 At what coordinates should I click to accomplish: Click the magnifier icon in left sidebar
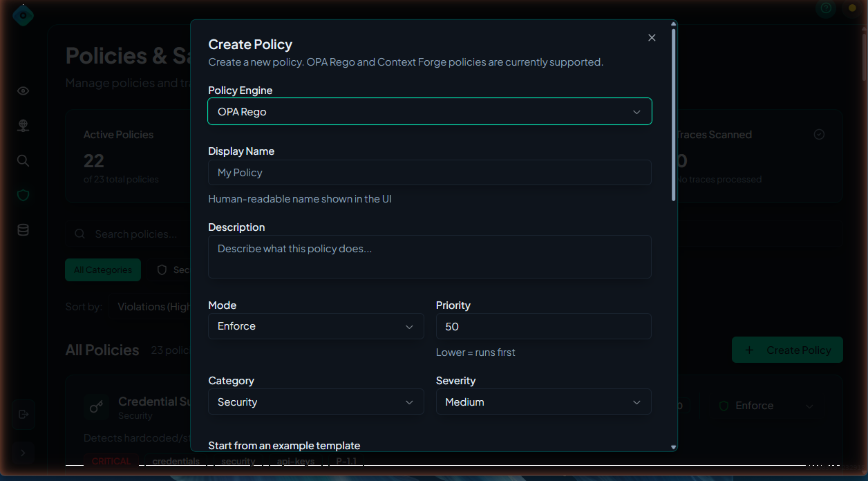pos(23,161)
